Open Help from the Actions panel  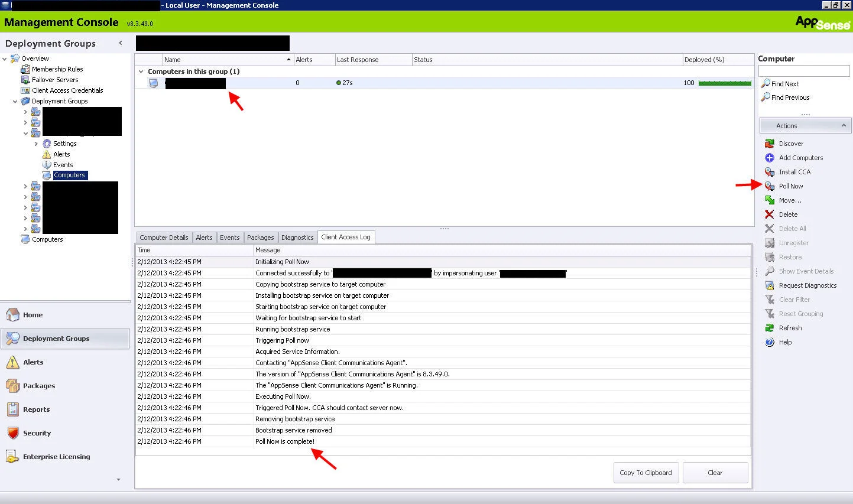(x=785, y=342)
